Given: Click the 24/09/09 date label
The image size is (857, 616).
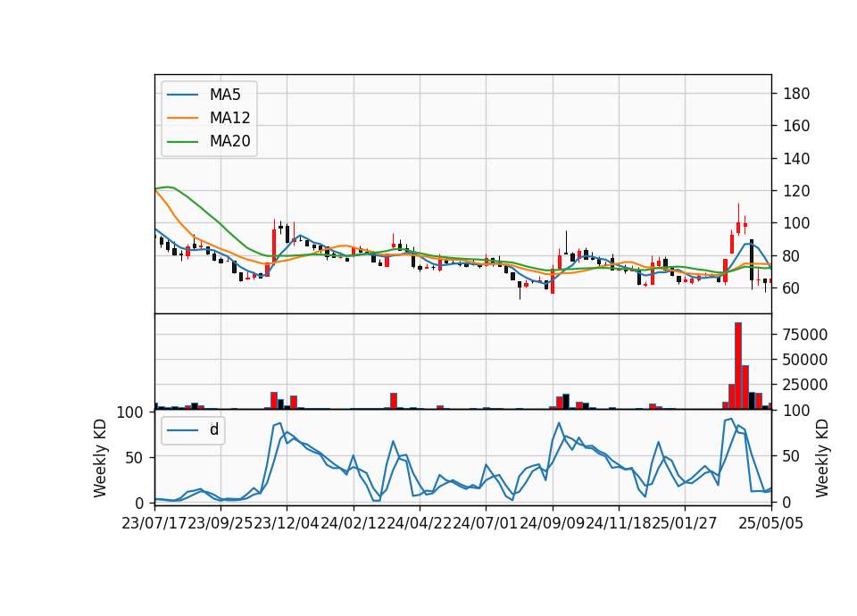Looking at the screenshot, I should tap(552, 523).
